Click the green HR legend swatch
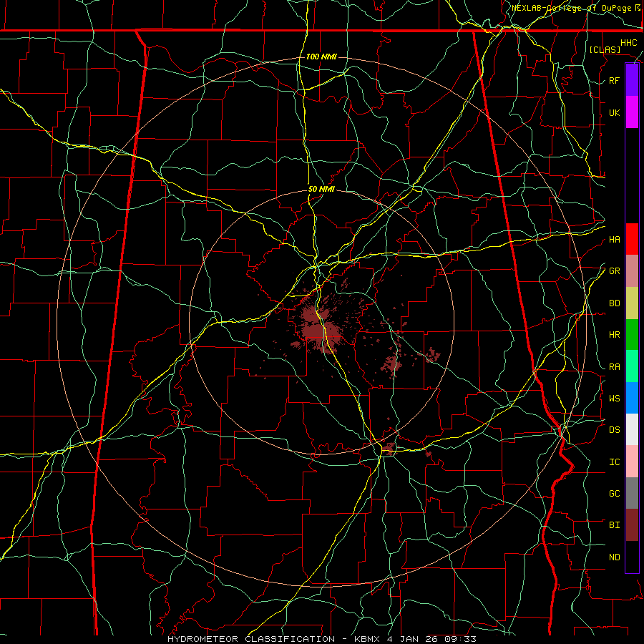 tap(632, 335)
